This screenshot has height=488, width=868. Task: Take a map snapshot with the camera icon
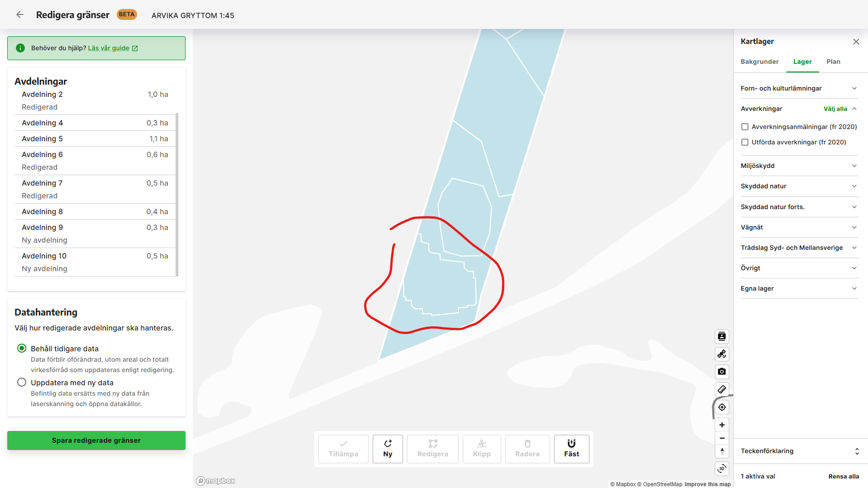[x=722, y=372]
